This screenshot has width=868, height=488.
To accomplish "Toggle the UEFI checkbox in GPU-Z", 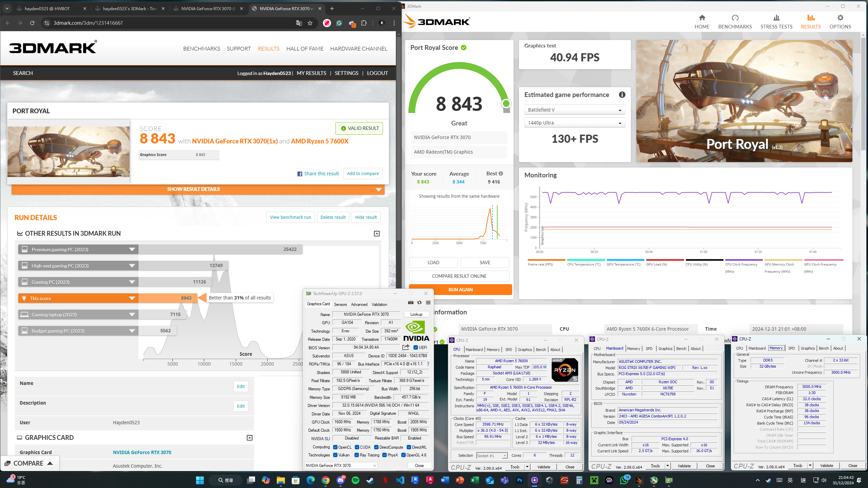I will pos(416,347).
